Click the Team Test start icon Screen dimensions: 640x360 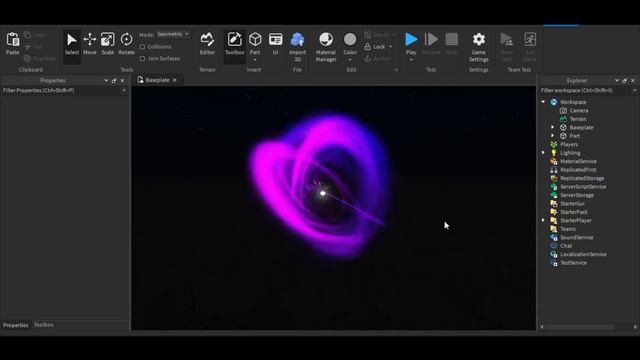[507, 40]
